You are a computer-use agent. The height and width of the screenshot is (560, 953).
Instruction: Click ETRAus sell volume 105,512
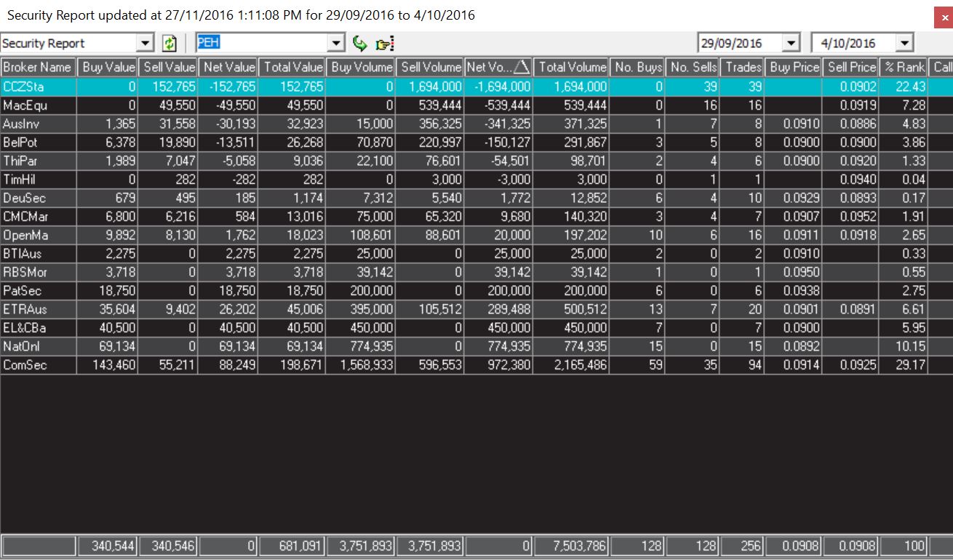(441, 309)
